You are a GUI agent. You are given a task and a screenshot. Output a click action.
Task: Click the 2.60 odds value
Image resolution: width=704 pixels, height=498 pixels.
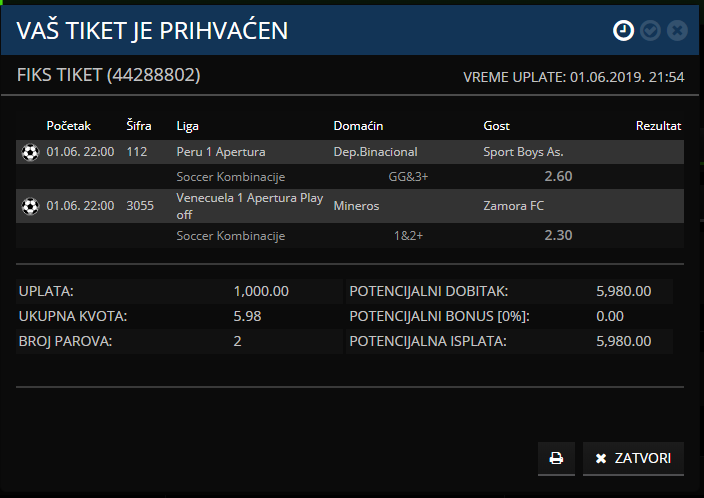tap(558, 177)
